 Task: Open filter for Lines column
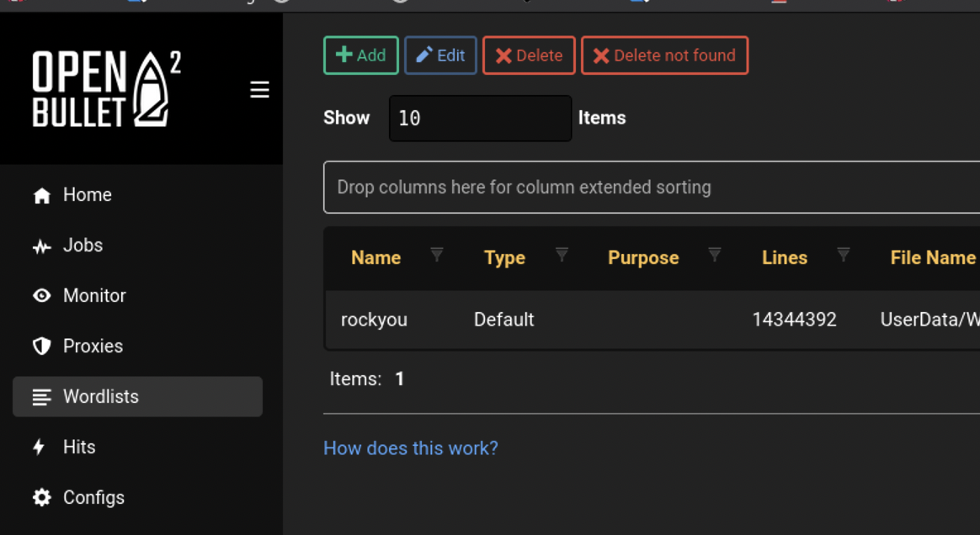click(843, 255)
